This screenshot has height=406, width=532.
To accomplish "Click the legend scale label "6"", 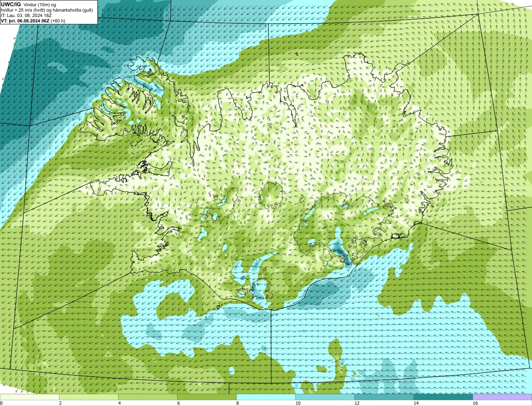I will (x=178, y=403).
